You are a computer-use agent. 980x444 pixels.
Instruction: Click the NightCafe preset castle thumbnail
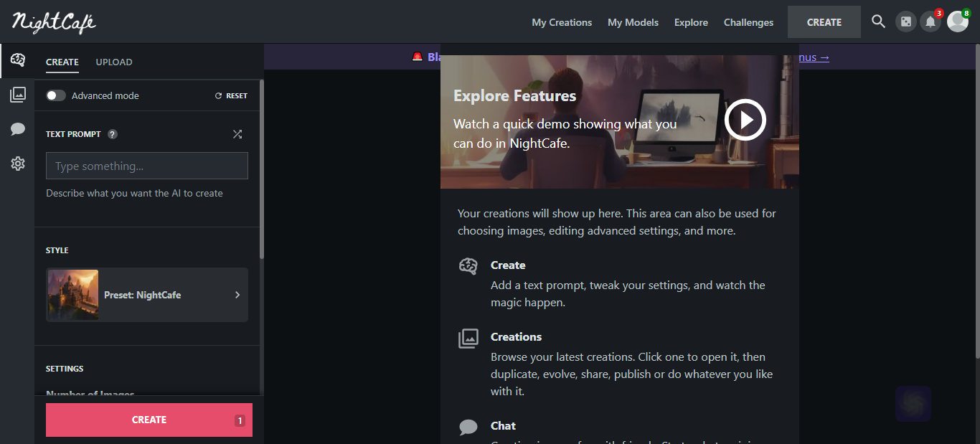click(x=73, y=295)
